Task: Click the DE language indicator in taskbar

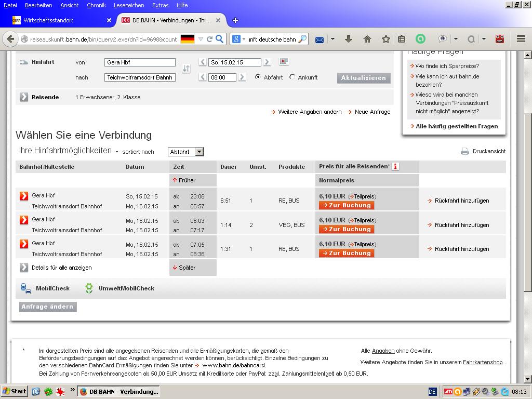Action: coord(432,392)
